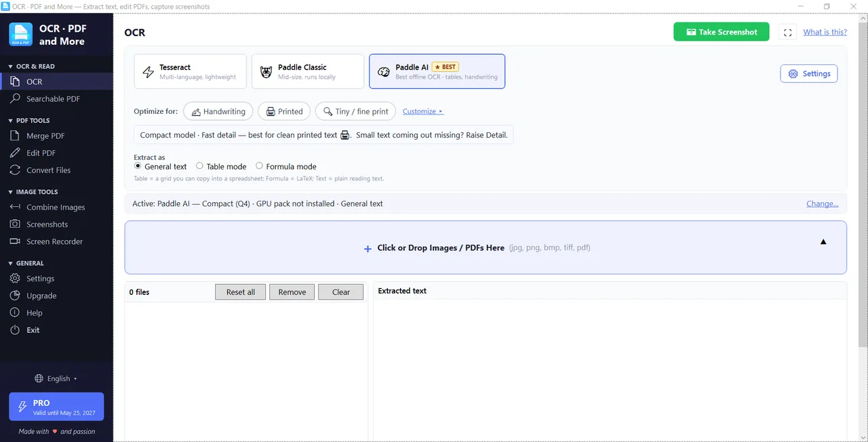The height and width of the screenshot is (442, 868).
Task: Click the PRO license badge
Action: tap(56, 407)
